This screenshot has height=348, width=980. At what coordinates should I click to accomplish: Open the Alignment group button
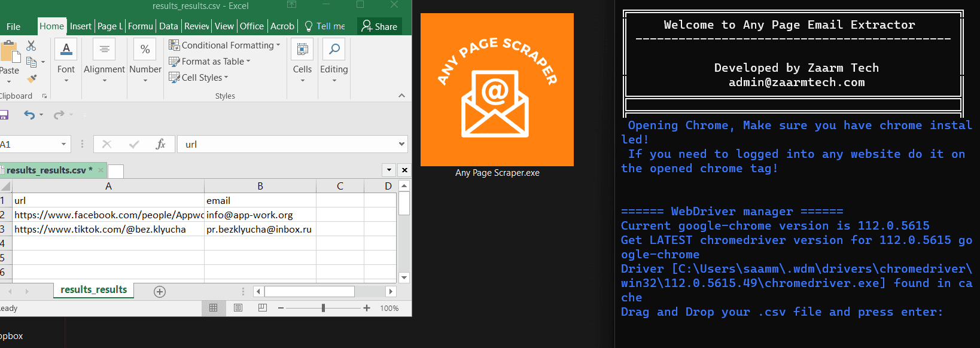104,49
